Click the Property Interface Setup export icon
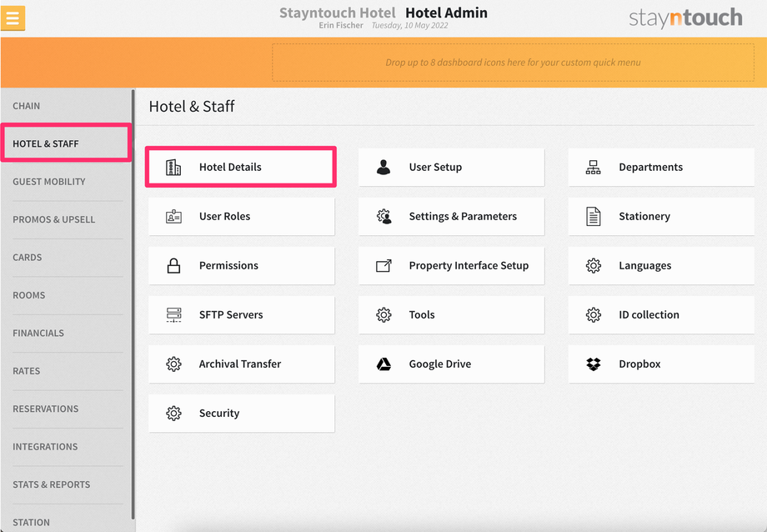The width and height of the screenshot is (767, 532). click(383, 266)
